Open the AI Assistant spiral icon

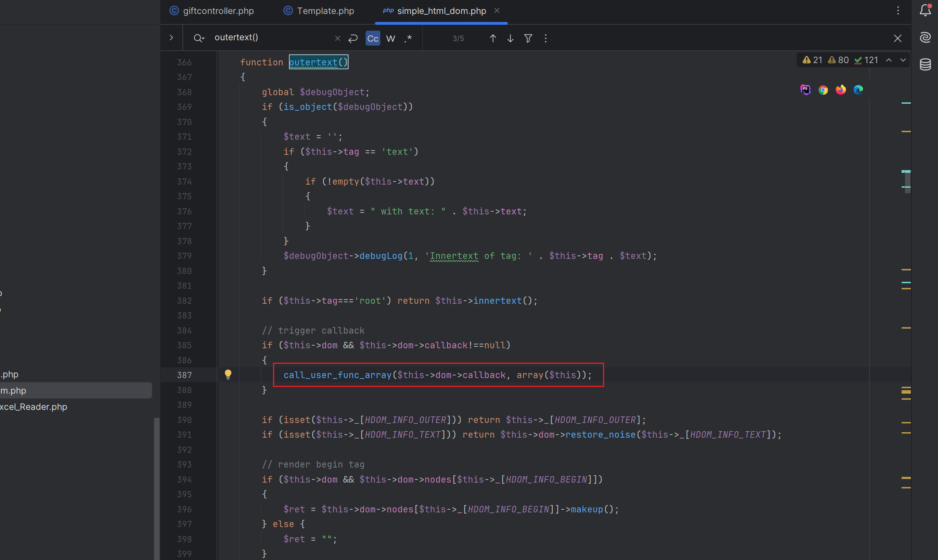[925, 38]
